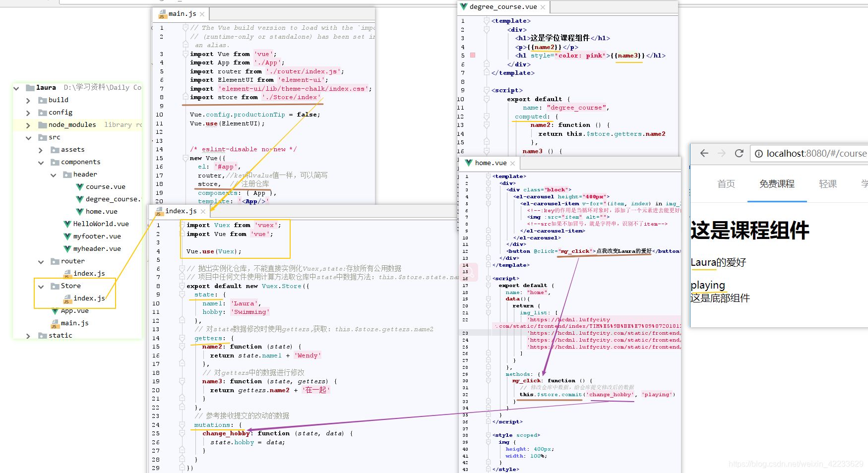
Task: Open HelloWorld.vue in project tree
Action: coord(101,224)
